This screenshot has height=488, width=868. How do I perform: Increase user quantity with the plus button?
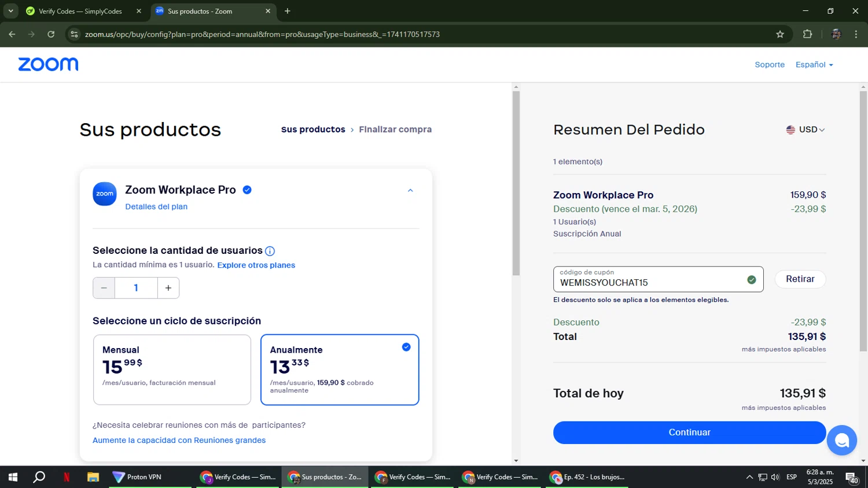tap(168, 288)
